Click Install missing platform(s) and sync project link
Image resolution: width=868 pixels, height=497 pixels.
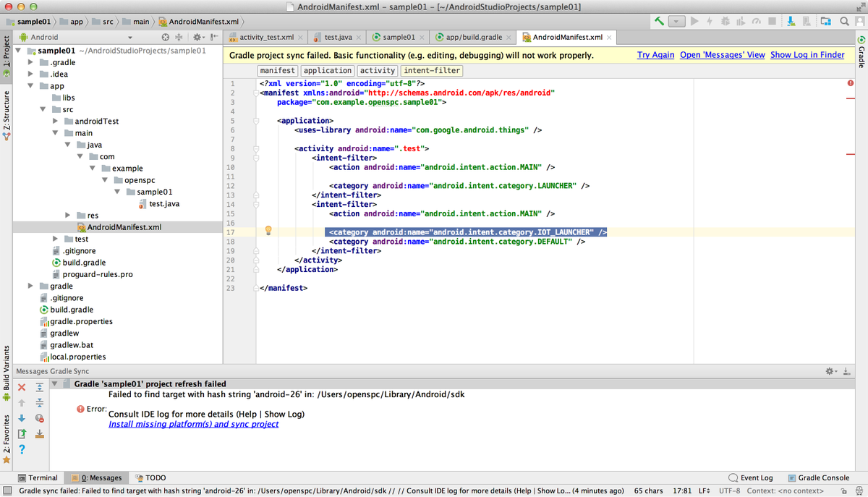point(193,424)
